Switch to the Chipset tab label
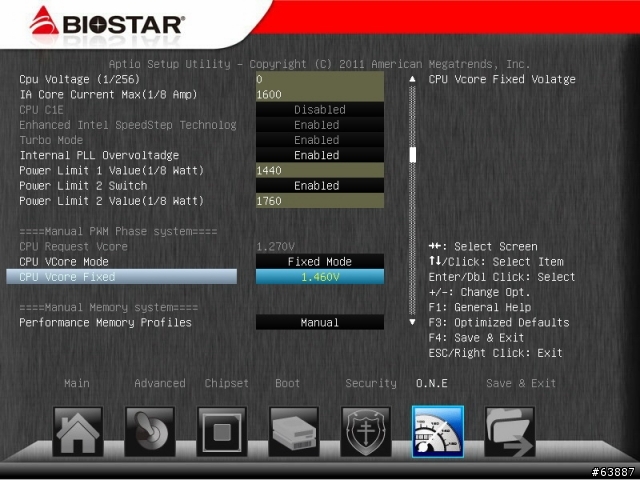The image size is (640, 480). [227, 383]
